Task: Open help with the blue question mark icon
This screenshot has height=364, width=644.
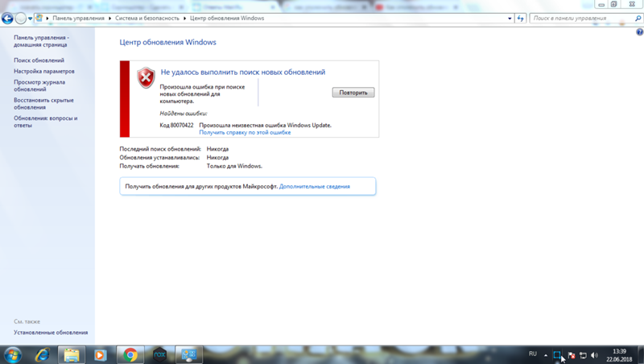Action: [639, 32]
